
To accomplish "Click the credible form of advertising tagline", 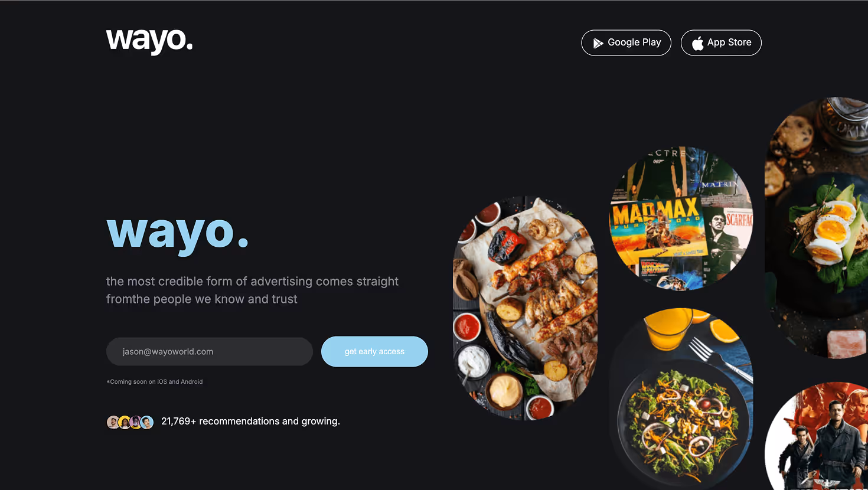I will (252, 290).
